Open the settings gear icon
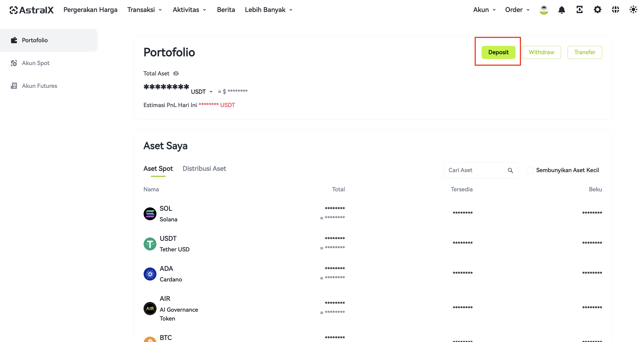 pyautogui.click(x=597, y=10)
